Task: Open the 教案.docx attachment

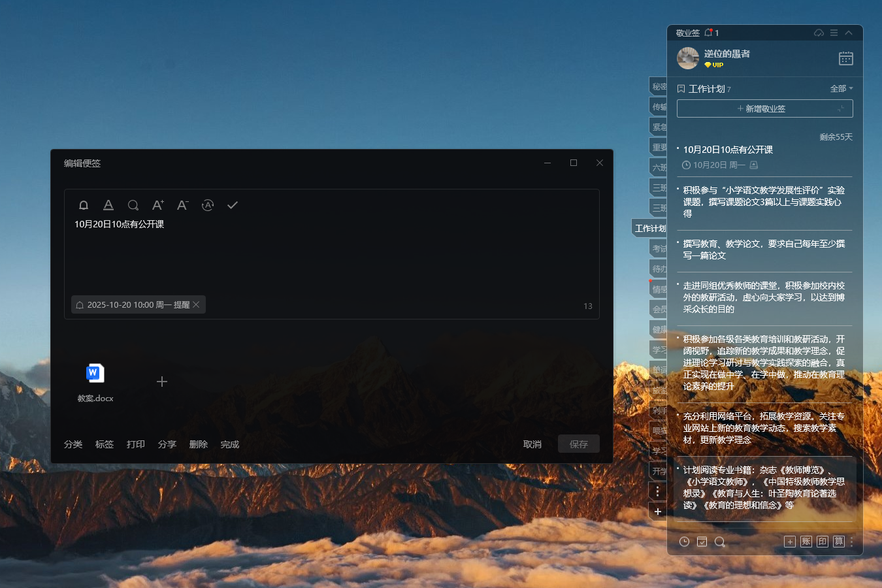Action: point(95,383)
